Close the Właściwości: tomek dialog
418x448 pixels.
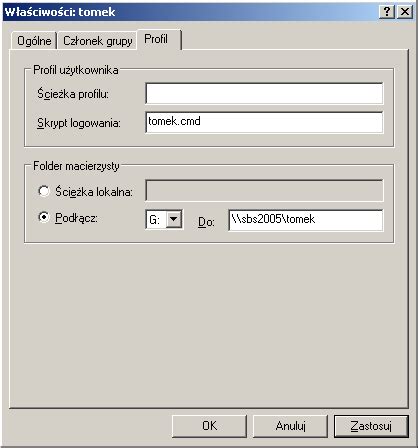coord(405,12)
